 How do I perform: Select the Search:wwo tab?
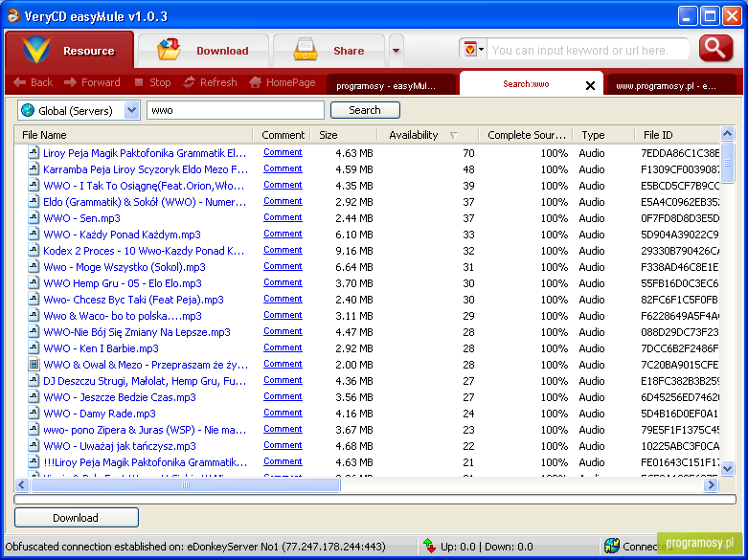click(x=526, y=84)
